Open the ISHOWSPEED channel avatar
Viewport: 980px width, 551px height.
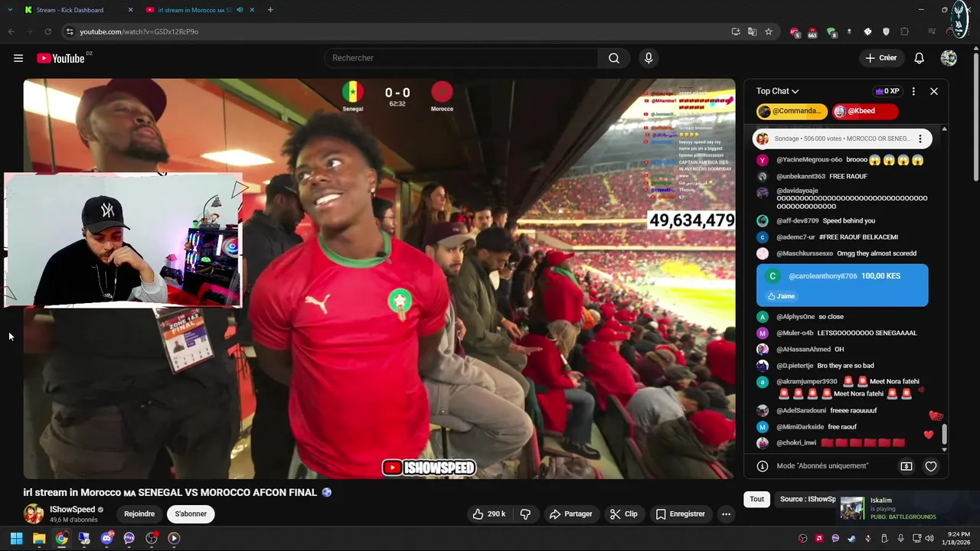34,514
